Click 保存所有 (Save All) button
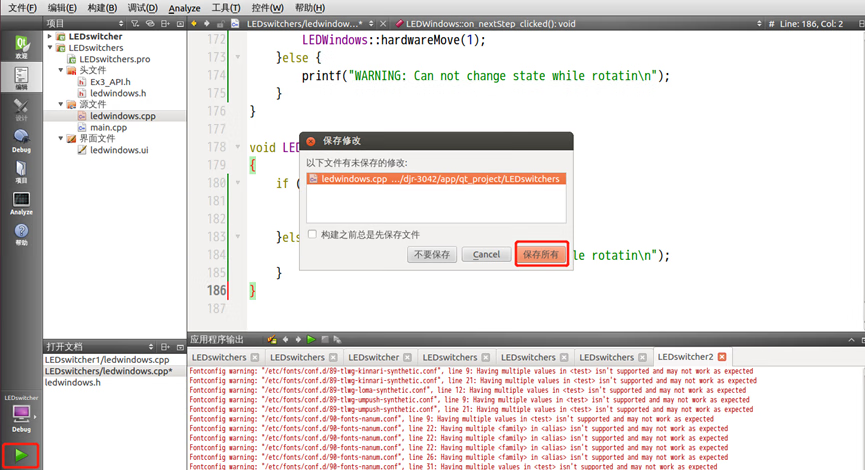The width and height of the screenshot is (865, 470). pos(541,254)
